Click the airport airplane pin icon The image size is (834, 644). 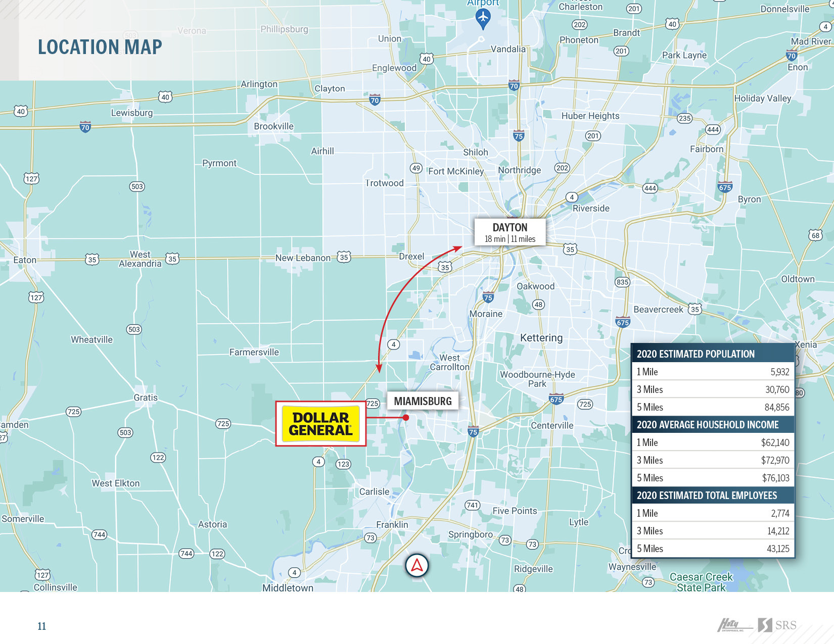point(483,19)
